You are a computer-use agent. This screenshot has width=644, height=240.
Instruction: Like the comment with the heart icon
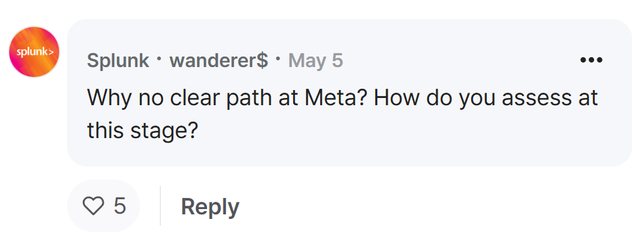click(x=93, y=205)
